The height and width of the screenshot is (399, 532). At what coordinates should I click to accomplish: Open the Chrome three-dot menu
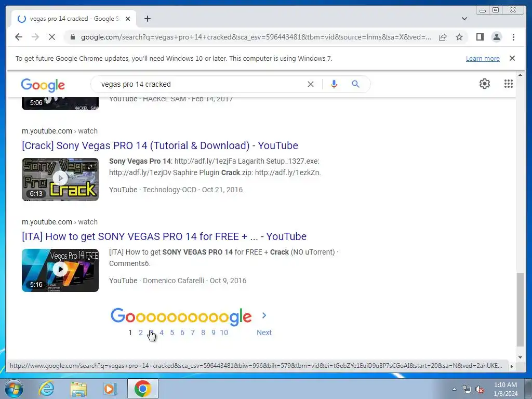coord(513,37)
